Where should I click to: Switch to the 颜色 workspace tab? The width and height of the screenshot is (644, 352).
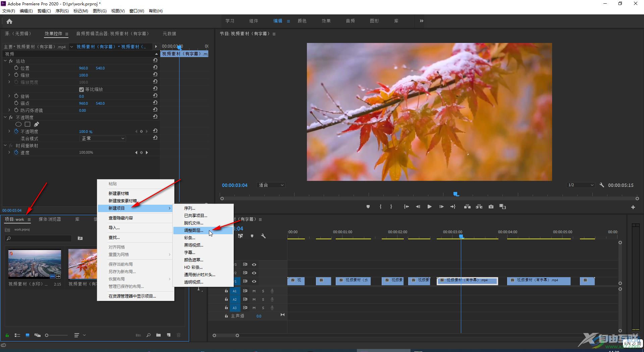[302, 21]
